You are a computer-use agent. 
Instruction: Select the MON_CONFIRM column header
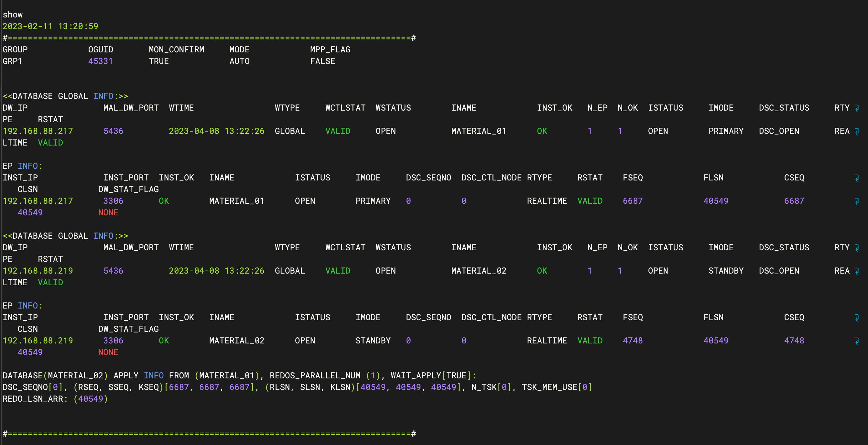pos(177,49)
